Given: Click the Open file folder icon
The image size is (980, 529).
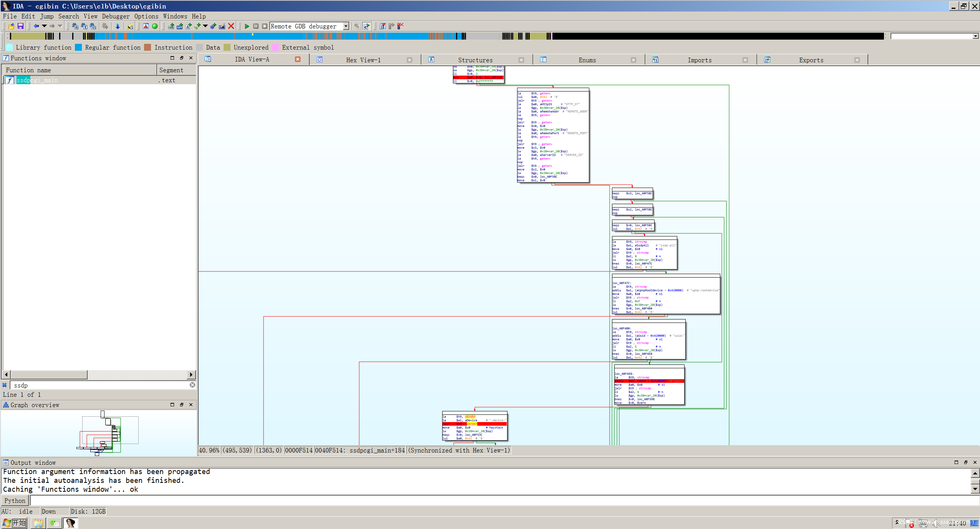Looking at the screenshot, I should [x=11, y=26].
